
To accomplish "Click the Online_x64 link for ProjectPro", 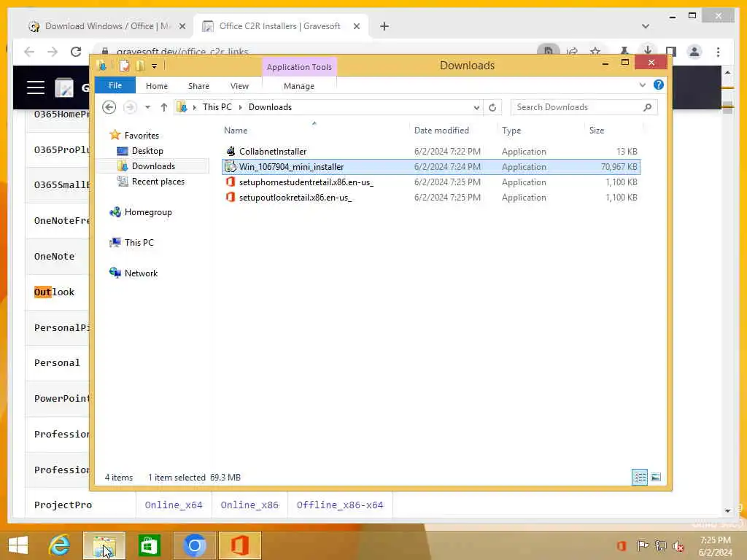I will click(174, 505).
